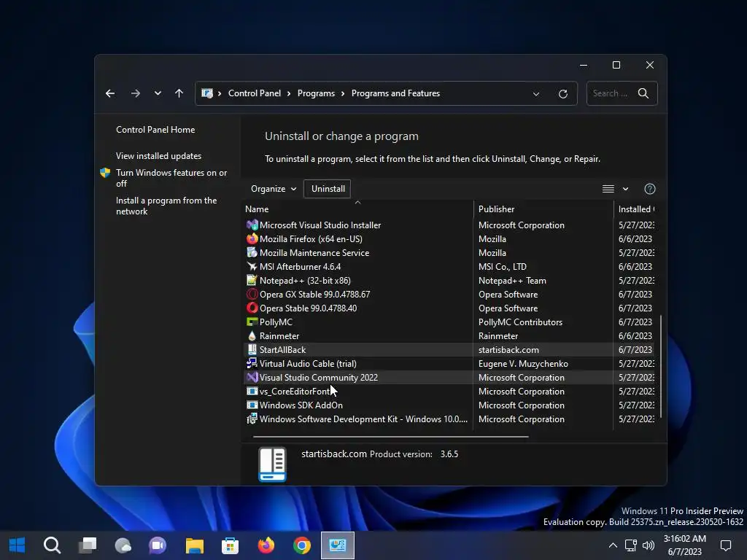This screenshot has height=560, width=747.
Task: Open Task View on the taskbar
Action: pos(88,545)
